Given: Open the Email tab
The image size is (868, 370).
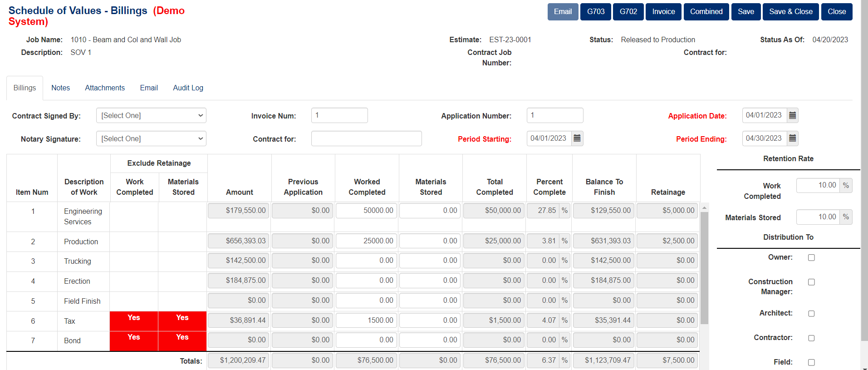Looking at the screenshot, I should [149, 88].
